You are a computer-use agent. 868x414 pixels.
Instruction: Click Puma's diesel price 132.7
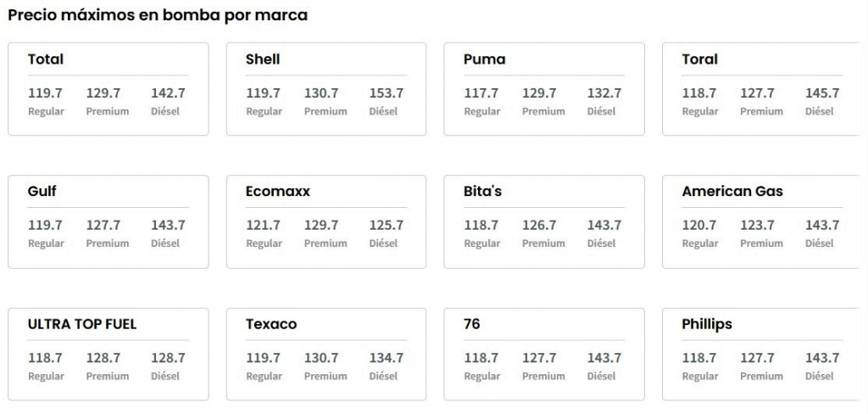(604, 93)
